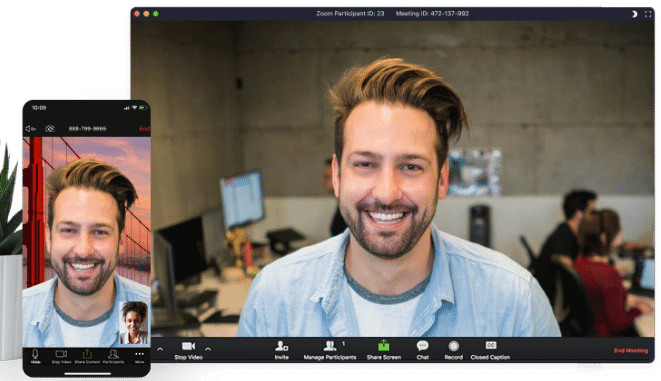The width and height of the screenshot is (661, 381).
Task: Start Share Screen from the toolbar
Action: [x=384, y=350]
